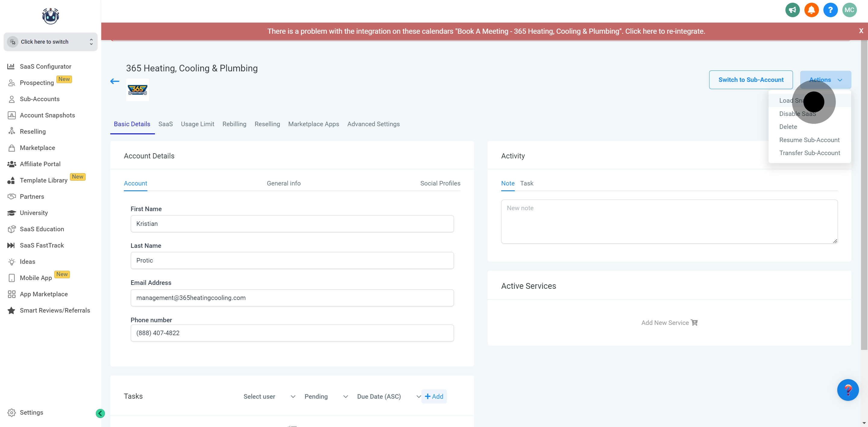Open the notifications bell icon
Viewport: 868px width, 427px height.
coord(811,10)
